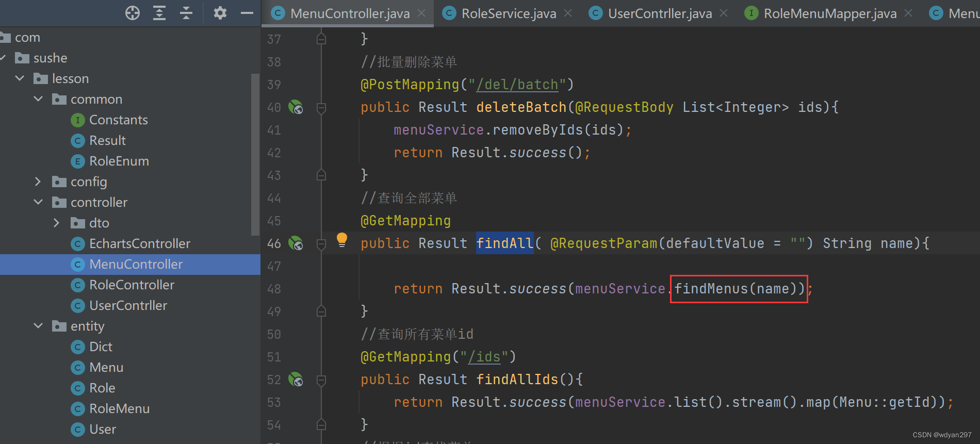Viewport: 980px width, 444px height.
Task: Collapse the controller folder
Action: click(38, 202)
